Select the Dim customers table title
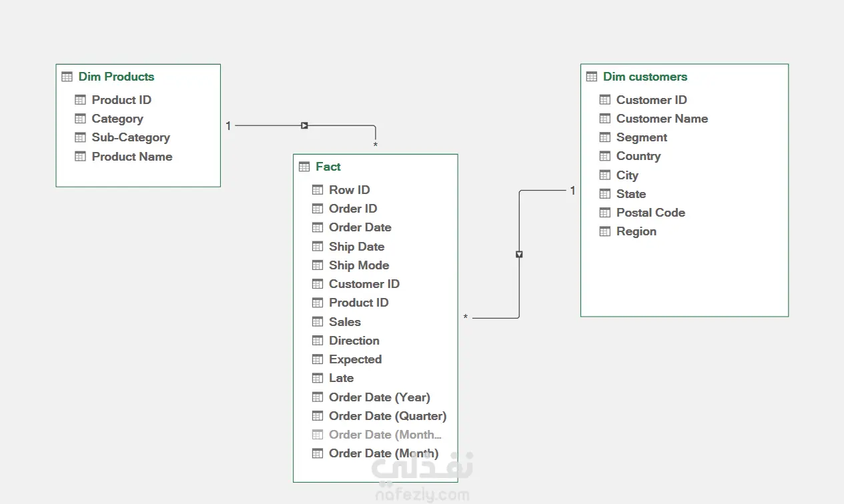 click(x=645, y=77)
